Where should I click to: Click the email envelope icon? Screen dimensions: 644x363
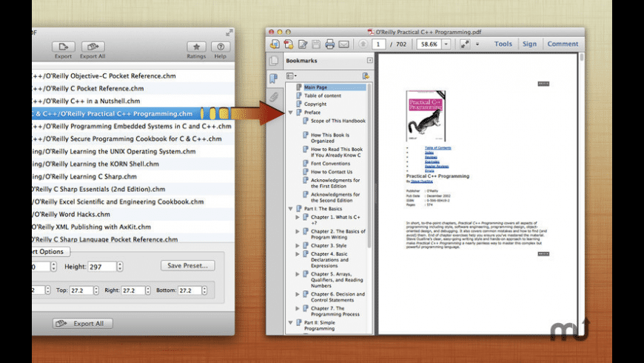click(x=343, y=44)
